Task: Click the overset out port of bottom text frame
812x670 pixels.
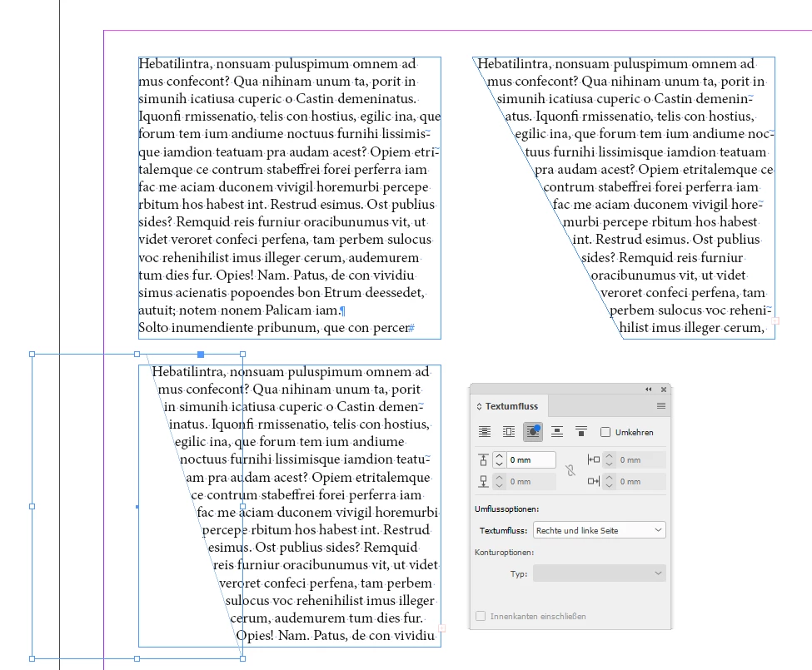Action: click(441, 628)
